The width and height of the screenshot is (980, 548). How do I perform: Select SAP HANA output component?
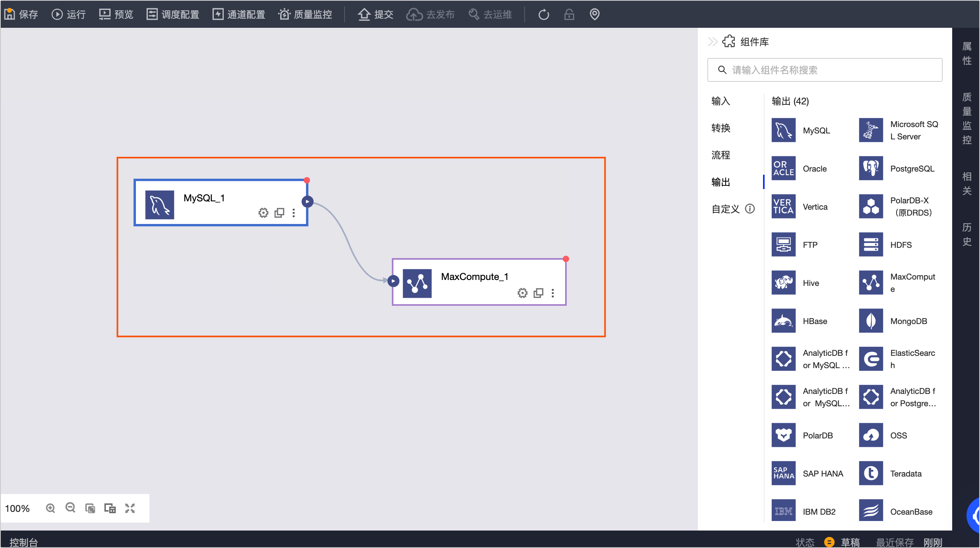[x=808, y=473]
